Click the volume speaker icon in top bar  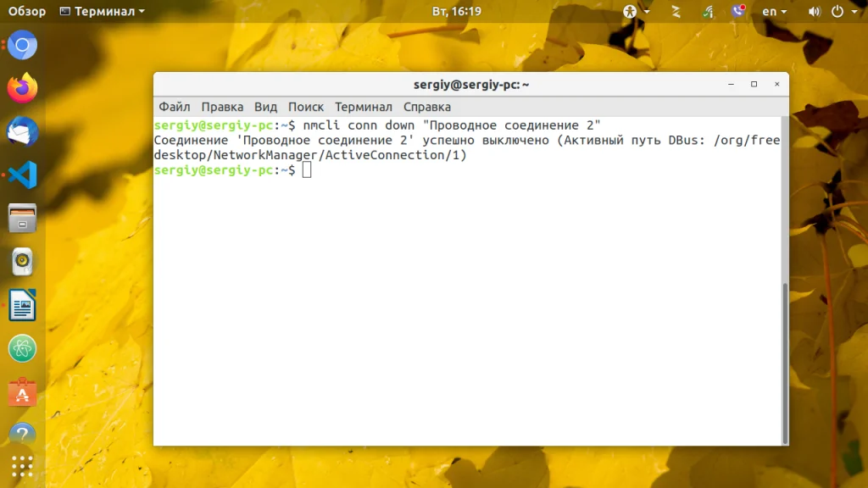pyautogui.click(x=814, y=11)
